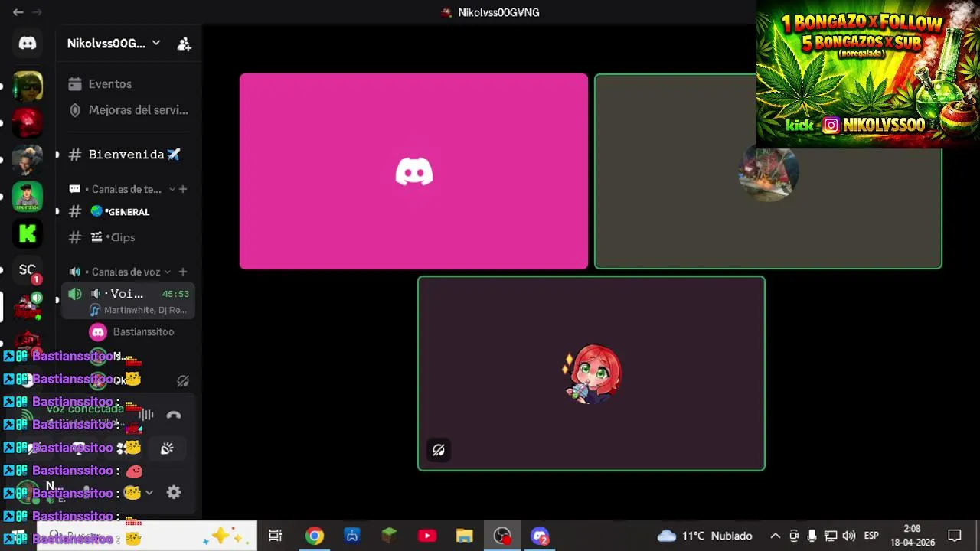The width and height of the screenshot is (980, 551).
Task: Open Mejoras del servidor
Action: pyautogui.click(x=128, y=110)
